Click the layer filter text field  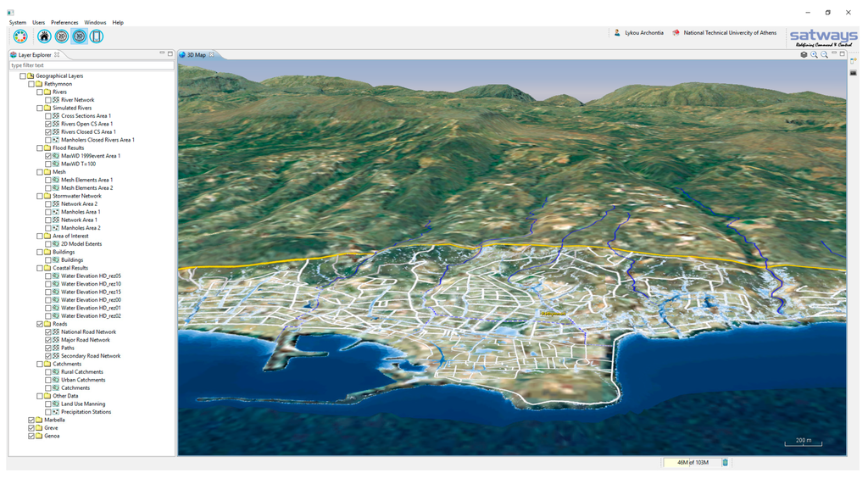pos(91,65)
